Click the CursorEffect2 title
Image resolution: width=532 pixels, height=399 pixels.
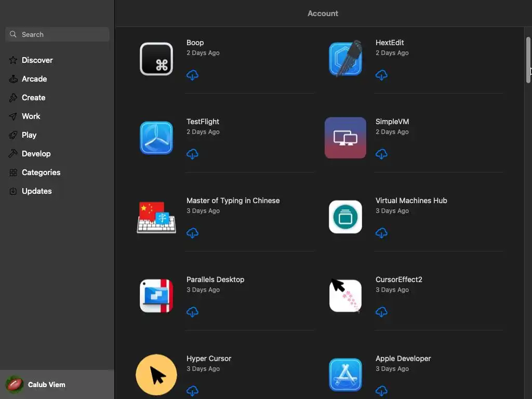(398, 280)
